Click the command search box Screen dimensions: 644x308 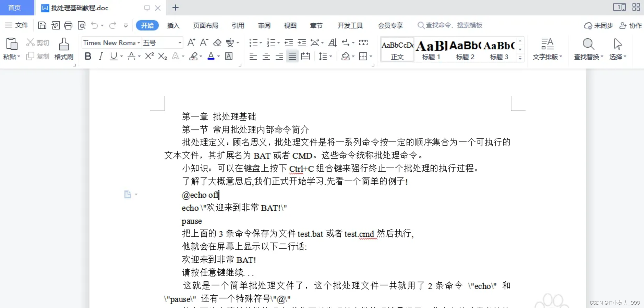(450, 25)
